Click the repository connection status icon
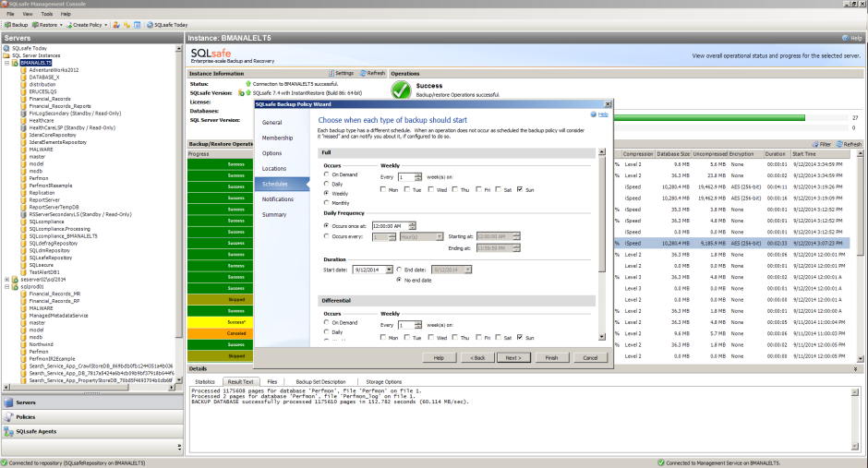The height and width of the screenshot is (468, 868). click(x=5, y=463)
